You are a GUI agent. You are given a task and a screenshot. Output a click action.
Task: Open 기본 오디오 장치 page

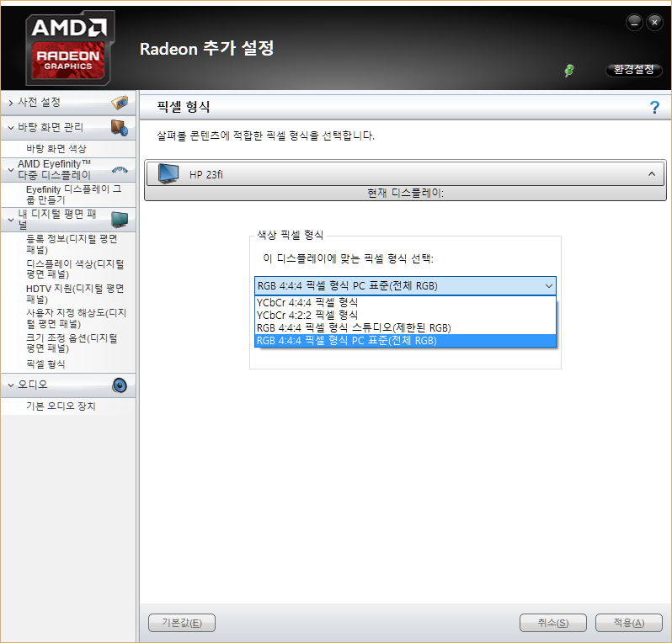pos(61,407)
